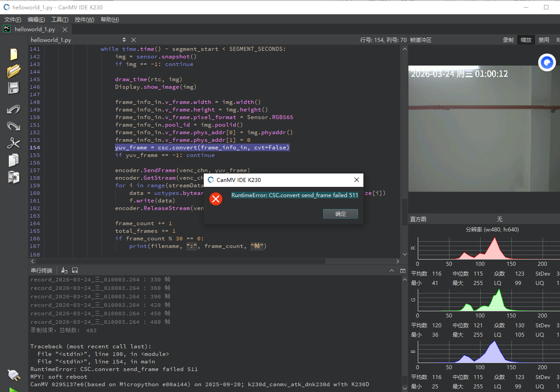The width and height of the screenshot is (560, 392).
Task: Click the PC icon beside the helloworld_1.py tab
Action: 7,29
